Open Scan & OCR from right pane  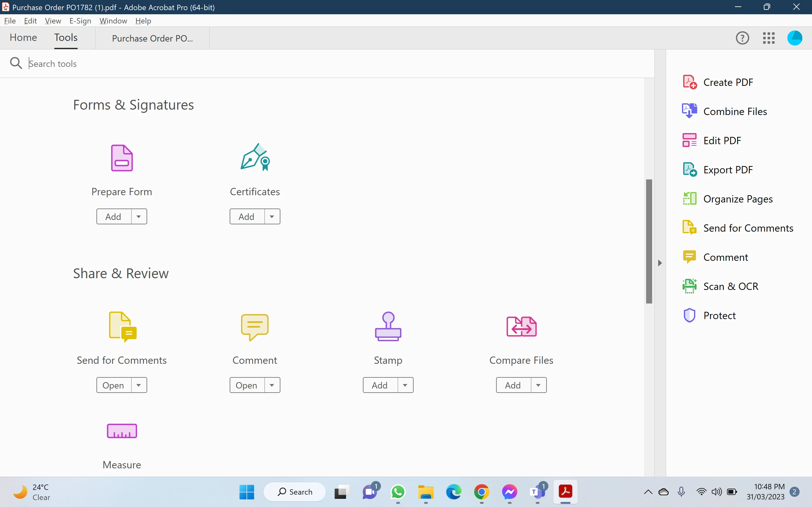(730, 286)
